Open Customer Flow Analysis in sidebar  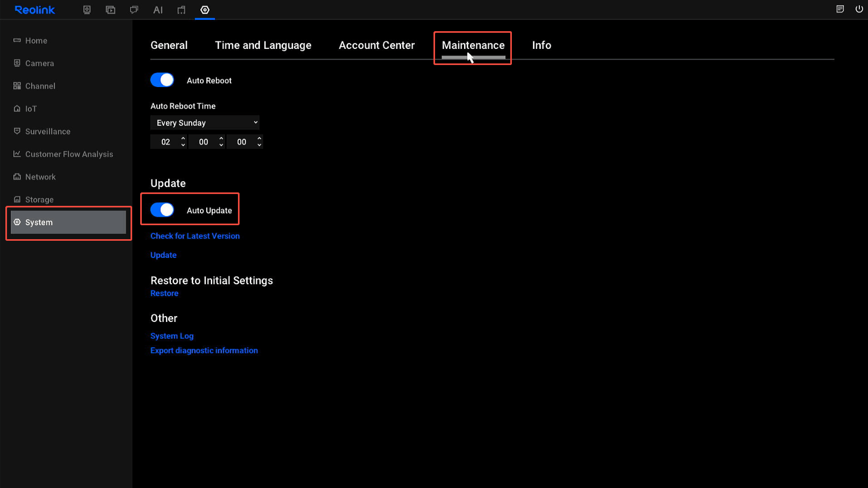(x=69, y=154)
